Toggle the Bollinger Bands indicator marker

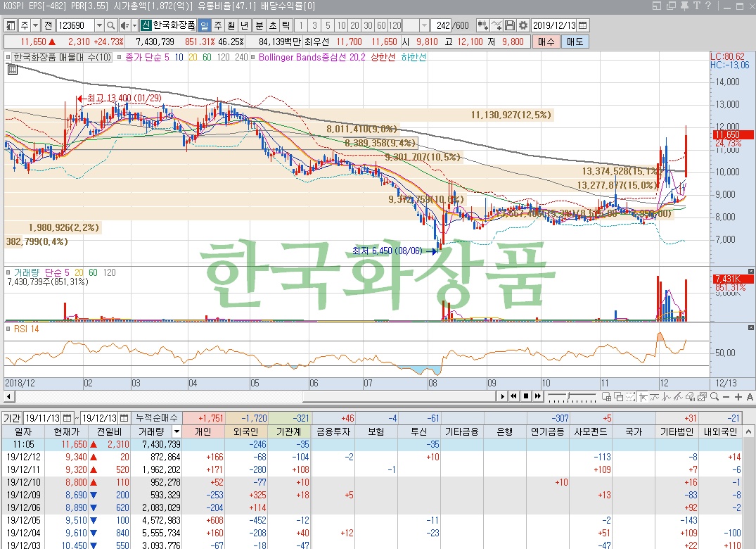point(253,58)
